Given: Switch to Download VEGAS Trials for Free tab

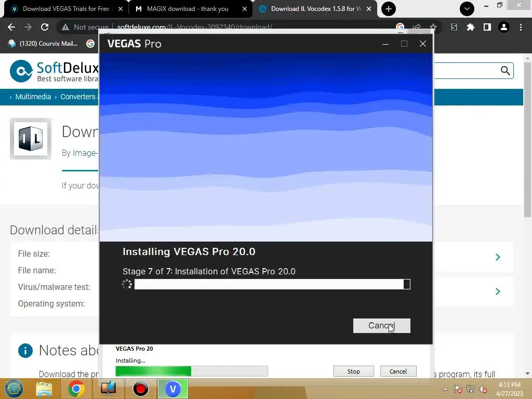Looking at the screenshot, I should 66,9.
